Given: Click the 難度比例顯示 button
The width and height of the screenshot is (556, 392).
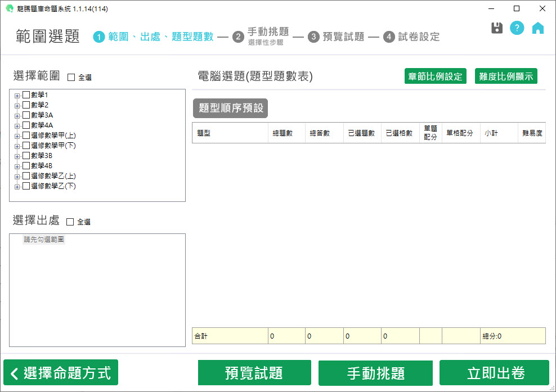Looking at the screenshot, I should (x=506, y=76).
